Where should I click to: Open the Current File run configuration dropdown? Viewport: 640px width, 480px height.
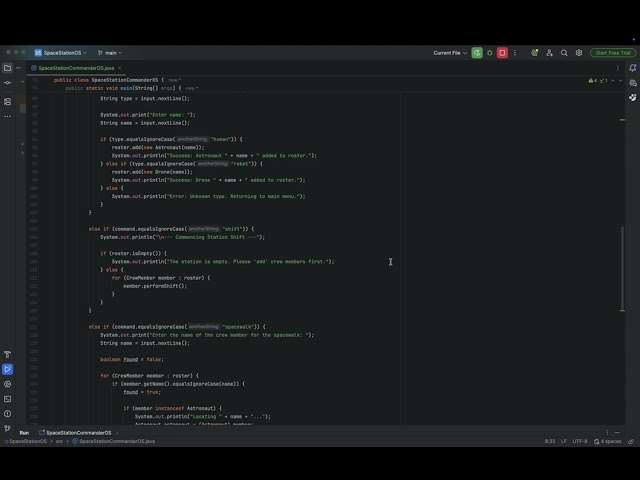450,53
